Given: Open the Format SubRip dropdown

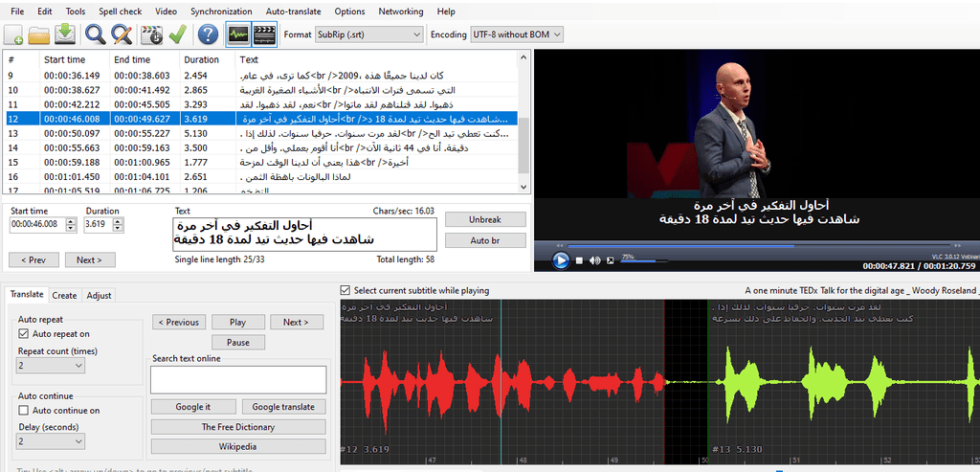Looking at the screenshot, I should click(x=368, y=34).
